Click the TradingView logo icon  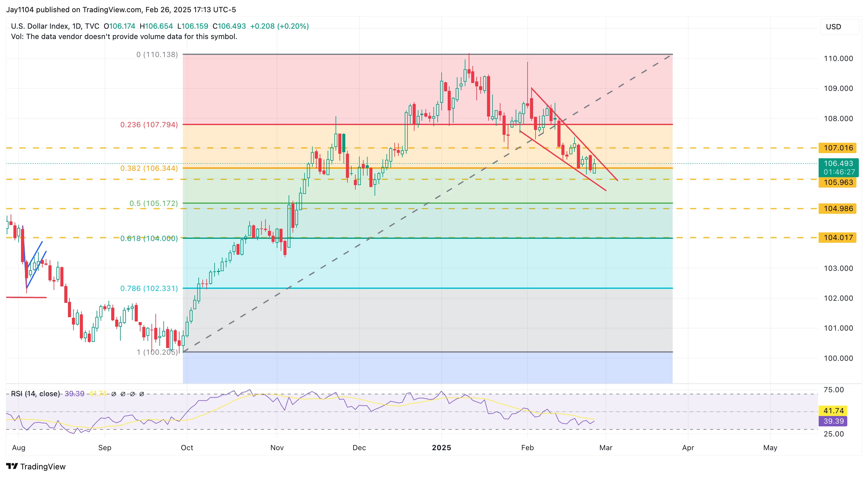tap(12, 466)
